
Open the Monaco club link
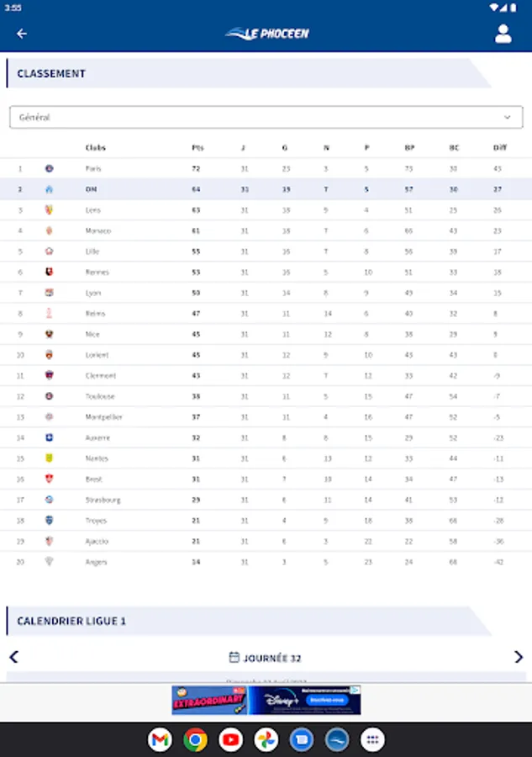point(97,230)
